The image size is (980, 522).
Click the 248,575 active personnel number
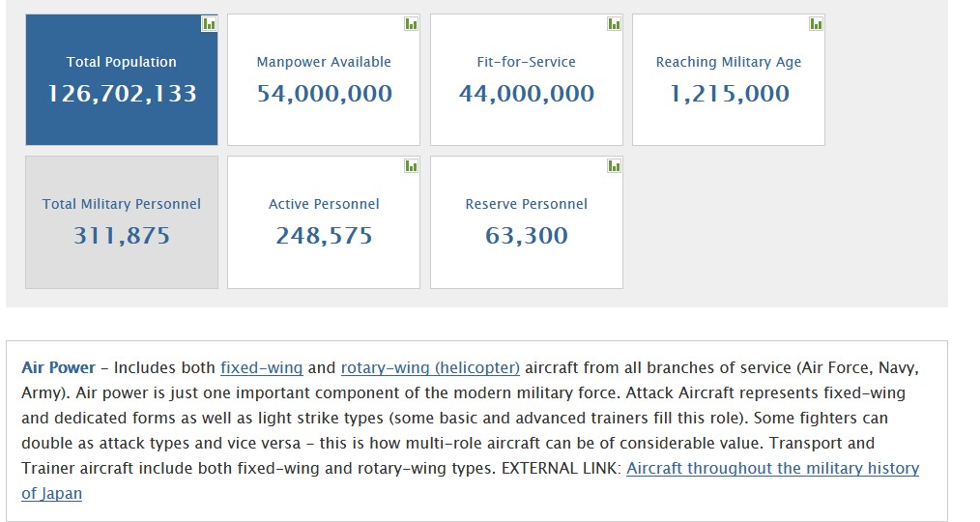click(324, 236)
